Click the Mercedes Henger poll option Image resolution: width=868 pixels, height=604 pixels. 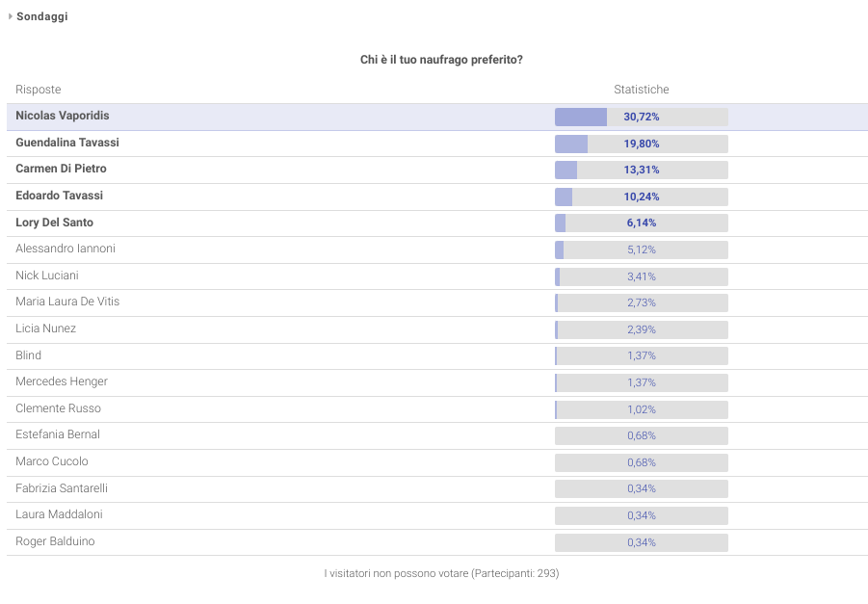pos(62,381)
